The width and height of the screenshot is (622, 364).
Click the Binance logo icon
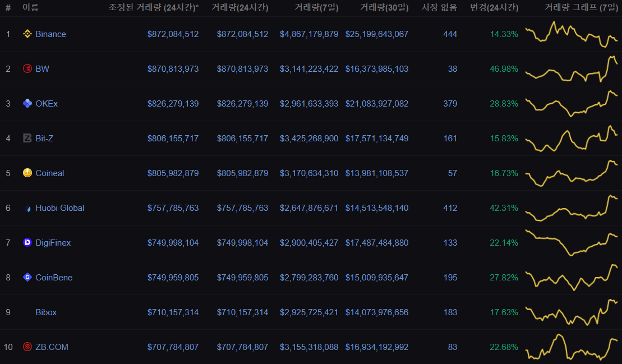[27, 34]
